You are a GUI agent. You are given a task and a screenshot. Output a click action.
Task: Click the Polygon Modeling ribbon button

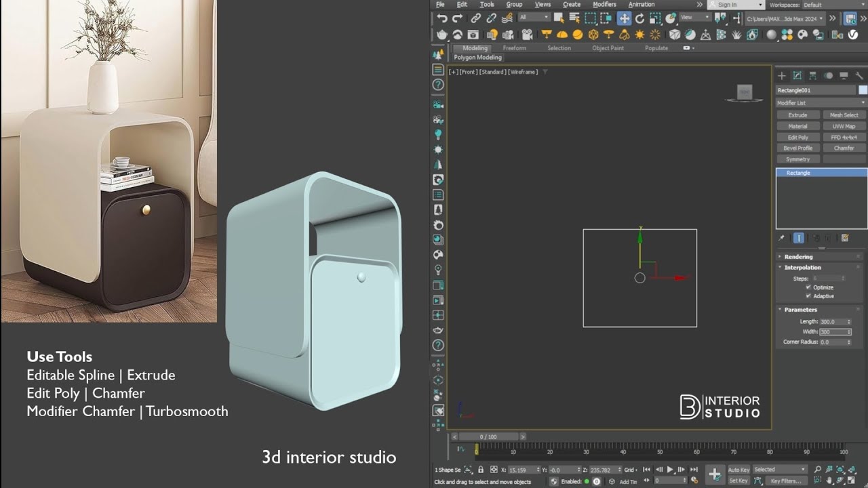478,58
